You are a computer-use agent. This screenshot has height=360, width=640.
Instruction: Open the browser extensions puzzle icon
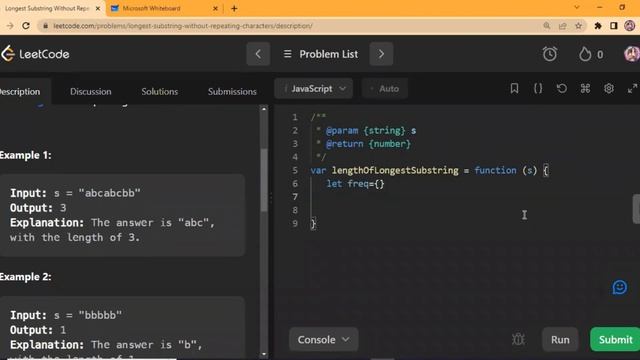point(598,26)
